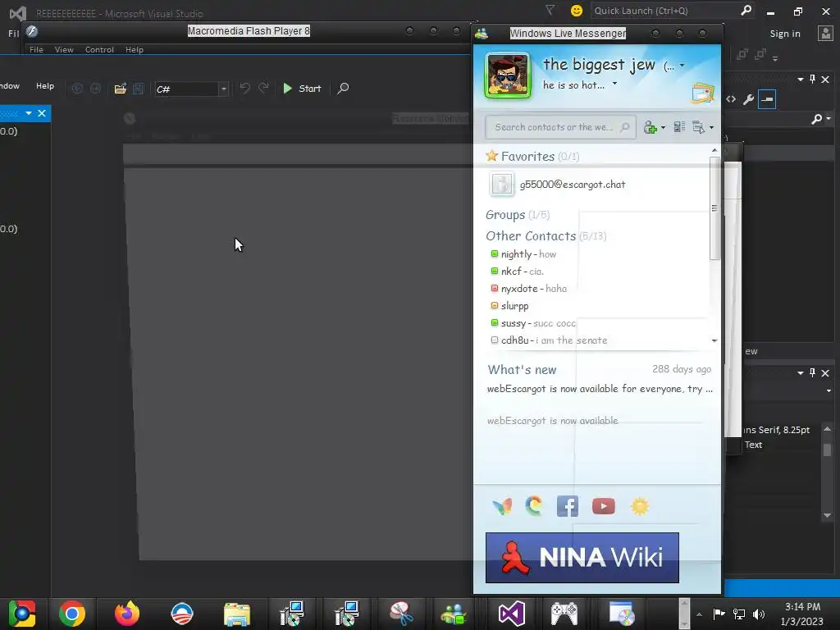Click the Quick Launch search box

[673, 11]
